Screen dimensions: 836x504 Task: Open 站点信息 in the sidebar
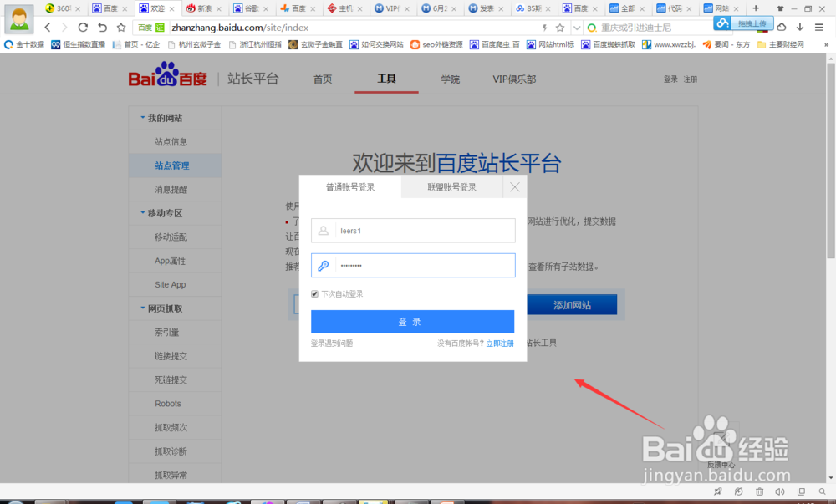tap(171, 142)
